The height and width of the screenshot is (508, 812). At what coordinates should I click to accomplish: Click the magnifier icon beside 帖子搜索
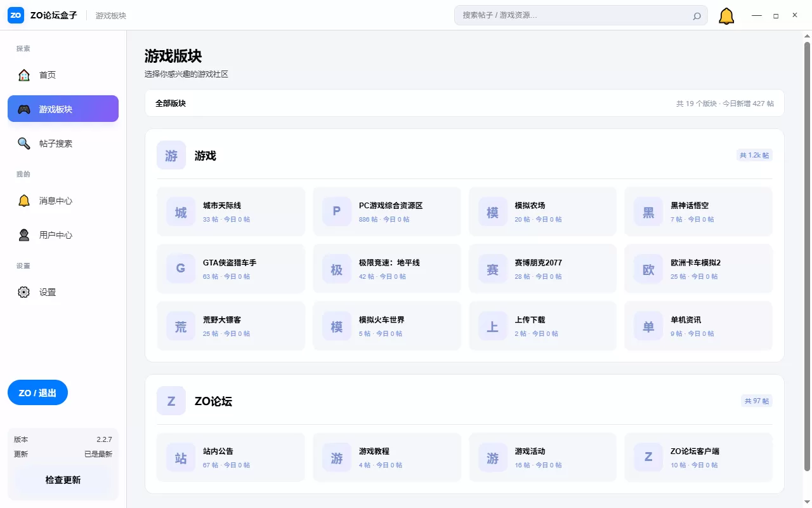click(24, 144)
